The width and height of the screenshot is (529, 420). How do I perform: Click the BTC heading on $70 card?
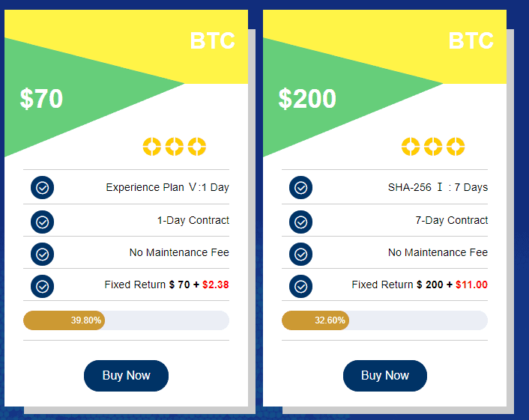pyautogui.click(x=212, y=40)
